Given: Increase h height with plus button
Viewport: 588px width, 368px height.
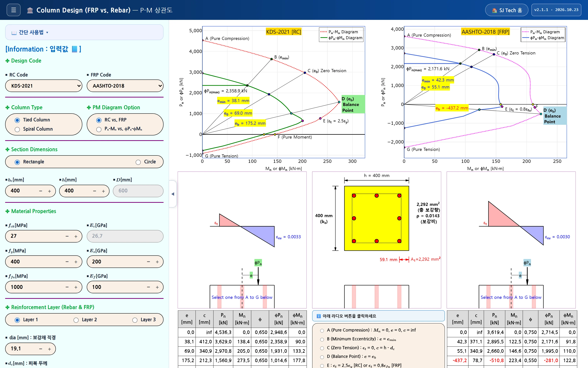Looking at the screenshot, I should [x=103, y=191].
